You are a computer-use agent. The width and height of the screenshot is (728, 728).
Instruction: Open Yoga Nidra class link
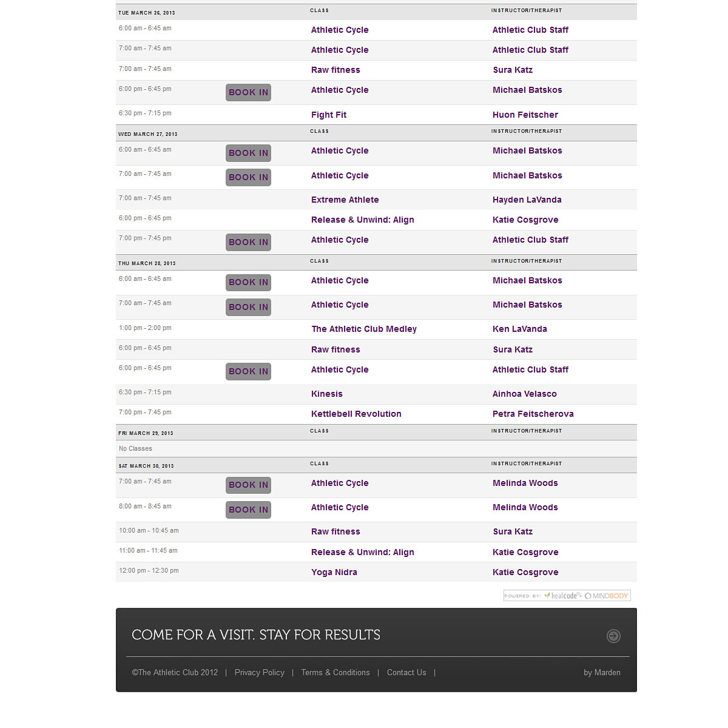(334, 572)
